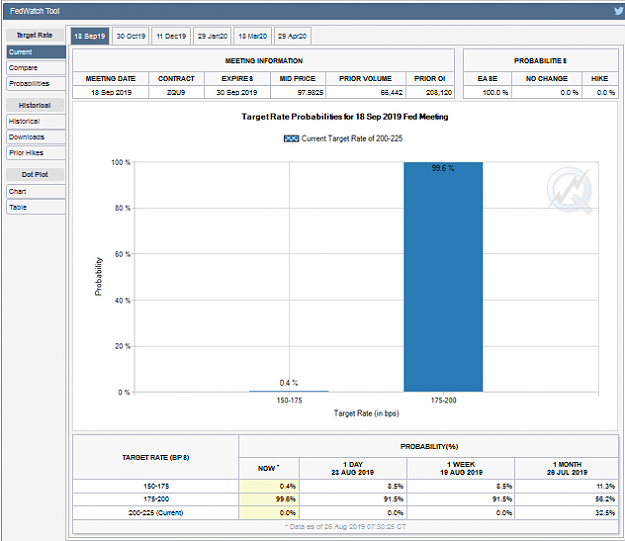Open the Compare view in sidebar
Screen dimensions: 625x541
(36, 68)
